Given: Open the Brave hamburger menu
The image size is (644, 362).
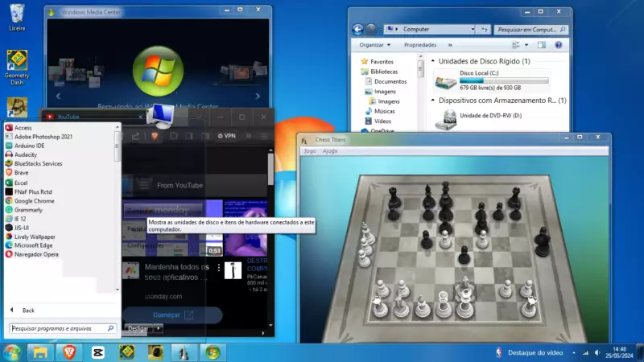Looking at the screenshot, I should click(x=264, y=136).
